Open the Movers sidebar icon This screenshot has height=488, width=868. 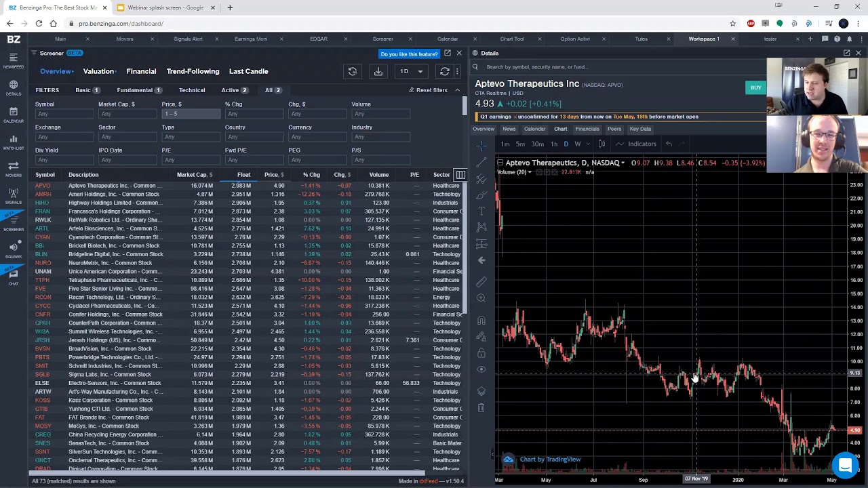(14, 169)
